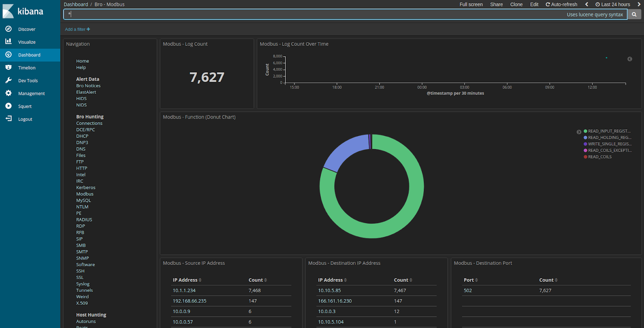Screen dimensions: 644x328
Task: Open the Discover compass icon
Action: pyautogui.click(x=8, y=29)
